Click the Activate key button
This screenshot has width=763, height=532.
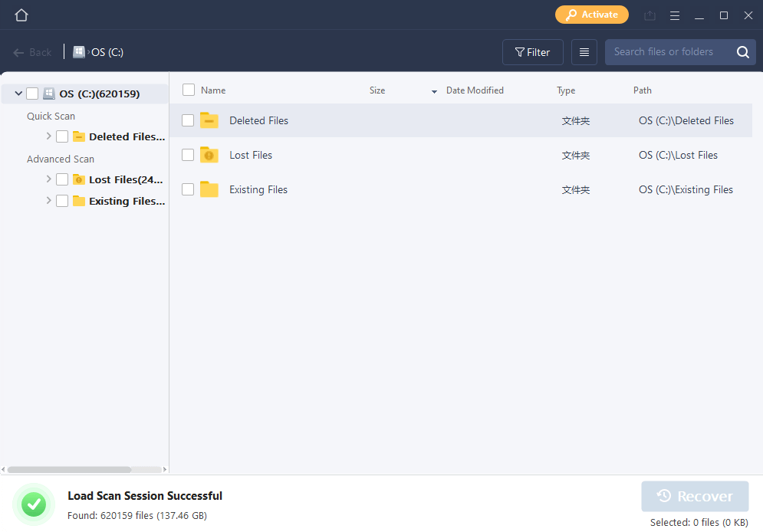click(x=591, y=15)
